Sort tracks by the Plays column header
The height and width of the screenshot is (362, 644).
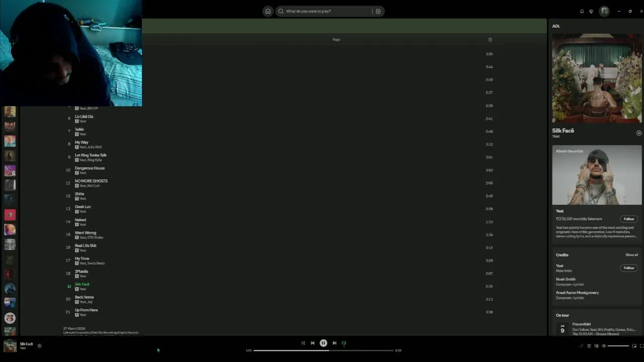(336, 40)
